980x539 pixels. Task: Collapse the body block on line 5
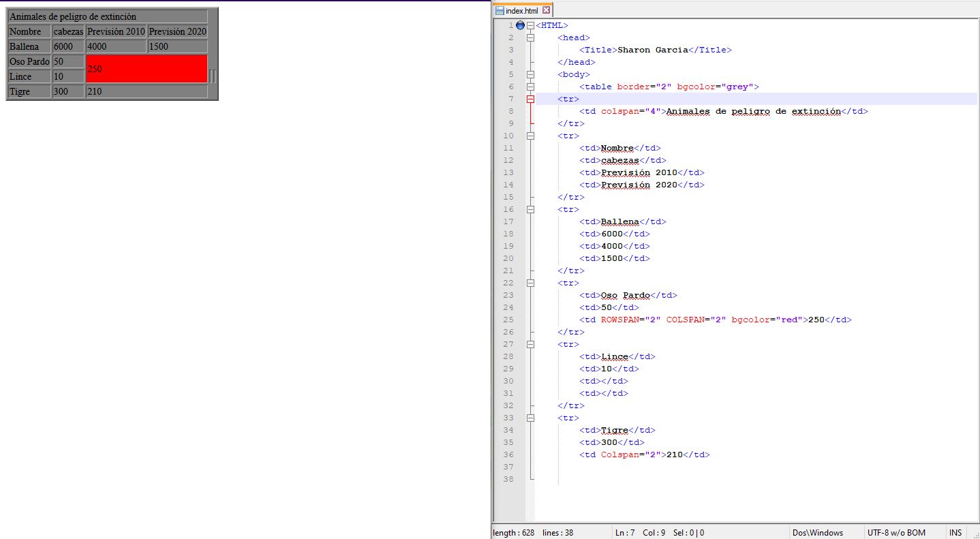click(530, 74)
